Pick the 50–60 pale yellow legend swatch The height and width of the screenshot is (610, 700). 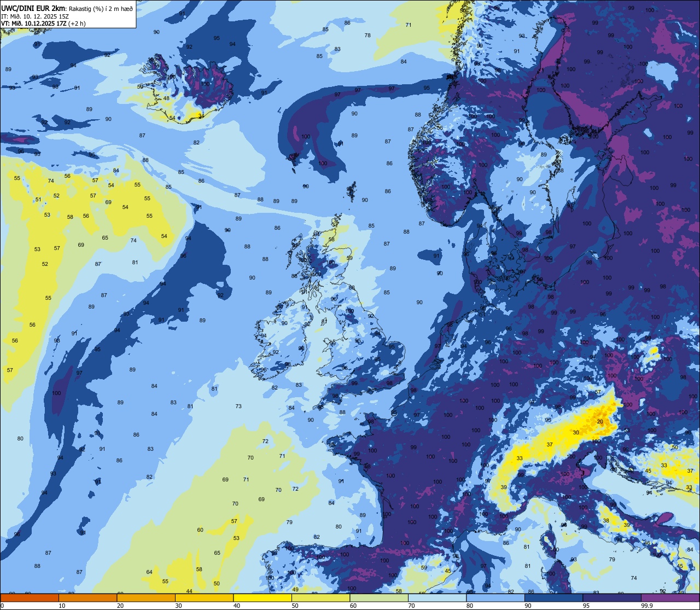click(x=320, y=597)
